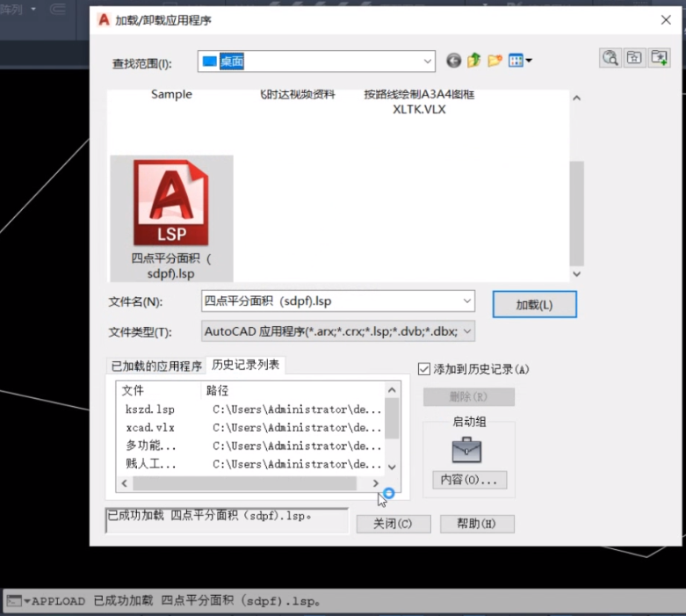Viewport: 686px width, 616px height.
Task: Click the AutoCAD APPLOAD command line text
Action: [x=176, y=601]
